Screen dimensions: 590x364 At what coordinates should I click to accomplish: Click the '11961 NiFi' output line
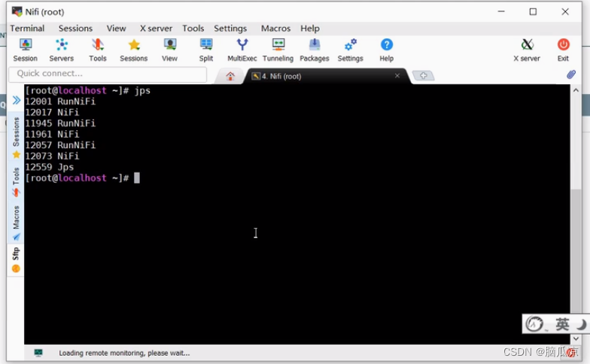click(52, 134)
